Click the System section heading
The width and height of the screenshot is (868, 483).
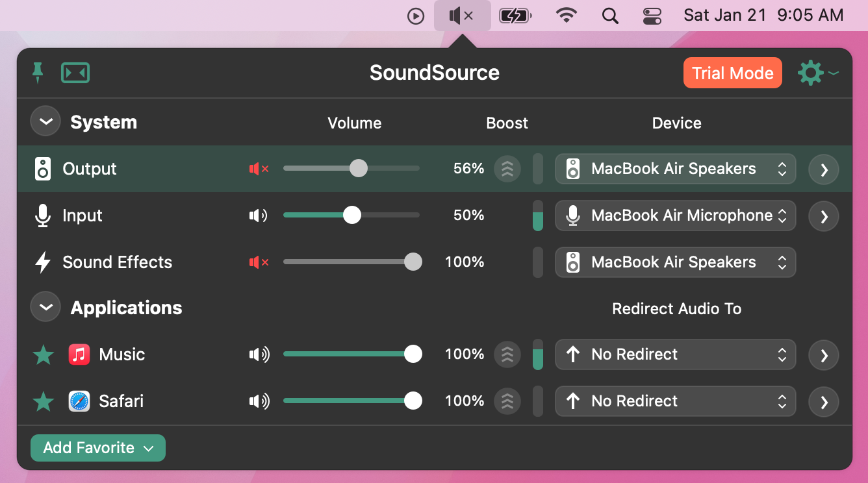pos(103,122)
